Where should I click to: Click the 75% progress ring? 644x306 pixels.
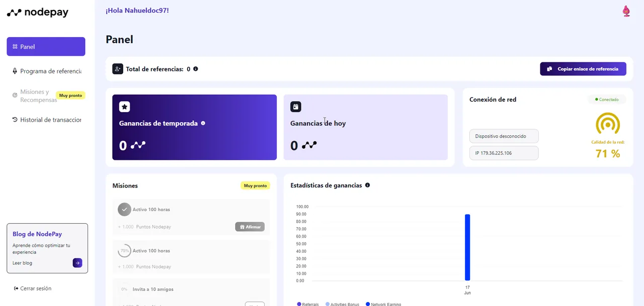pos(124,251)
